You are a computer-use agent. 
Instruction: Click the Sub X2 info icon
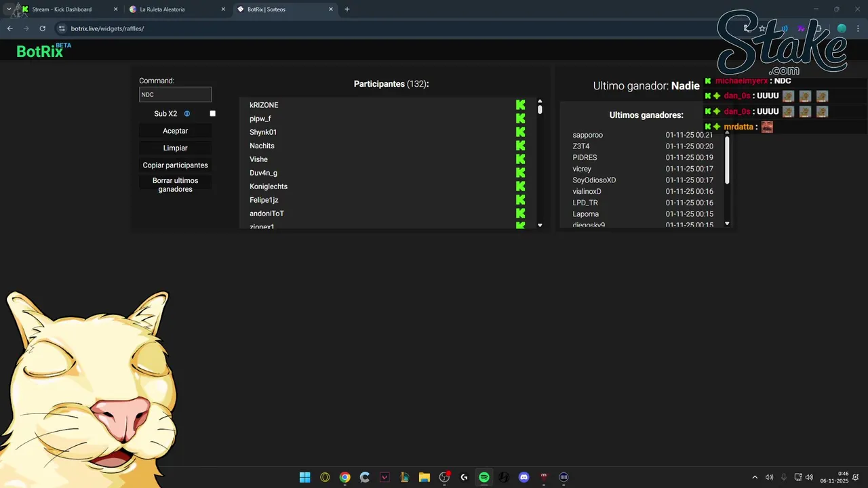pyautogui.click(x=187, y=114)
